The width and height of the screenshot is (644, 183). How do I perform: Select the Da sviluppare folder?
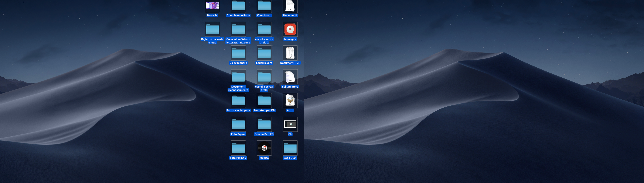(238, 53)
